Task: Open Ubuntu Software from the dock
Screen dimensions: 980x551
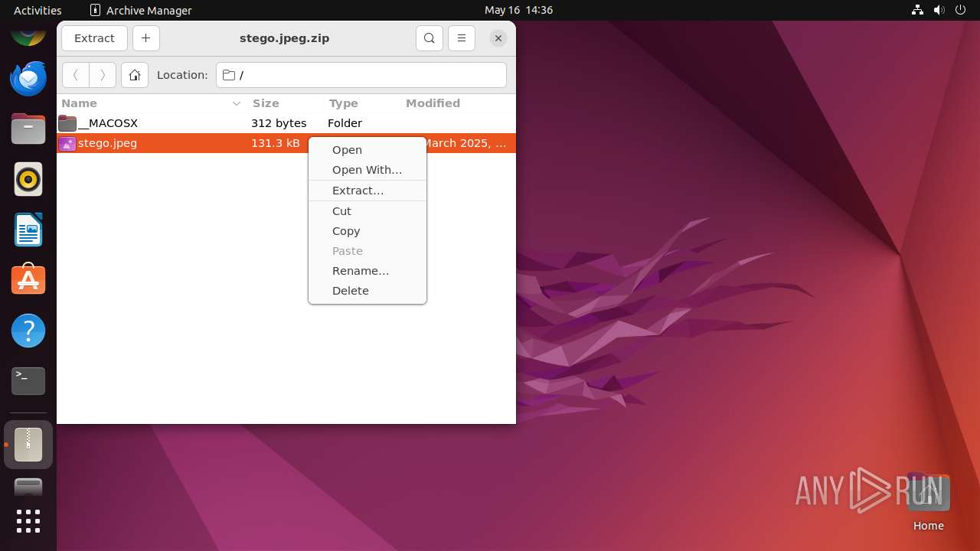Action: click(28, 280)
